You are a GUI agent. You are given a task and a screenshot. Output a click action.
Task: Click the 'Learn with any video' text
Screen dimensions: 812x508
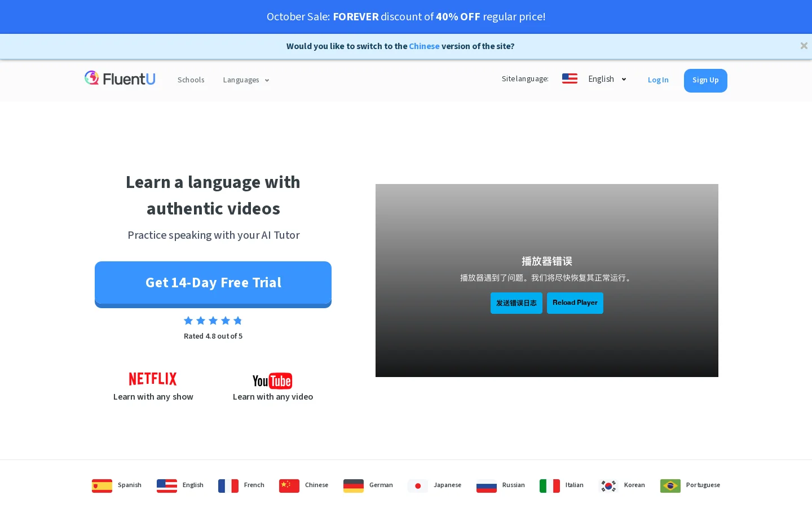(273, 397)
